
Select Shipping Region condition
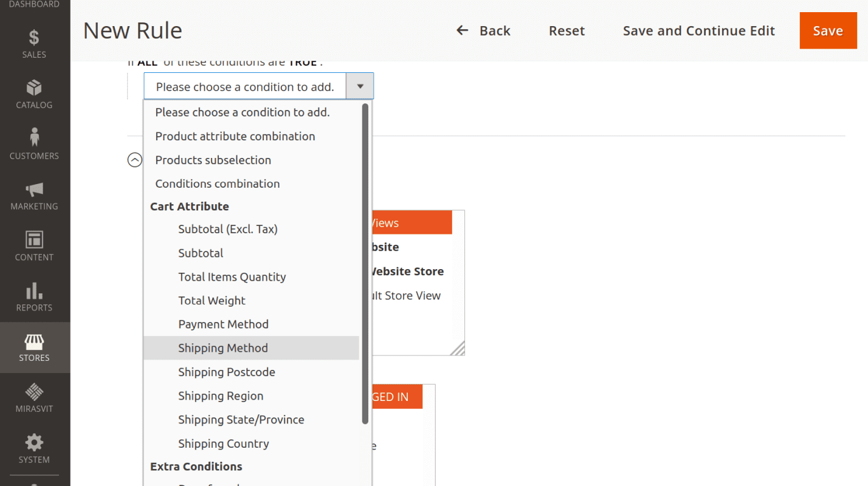pyautogui.click(x=252, y=395)
